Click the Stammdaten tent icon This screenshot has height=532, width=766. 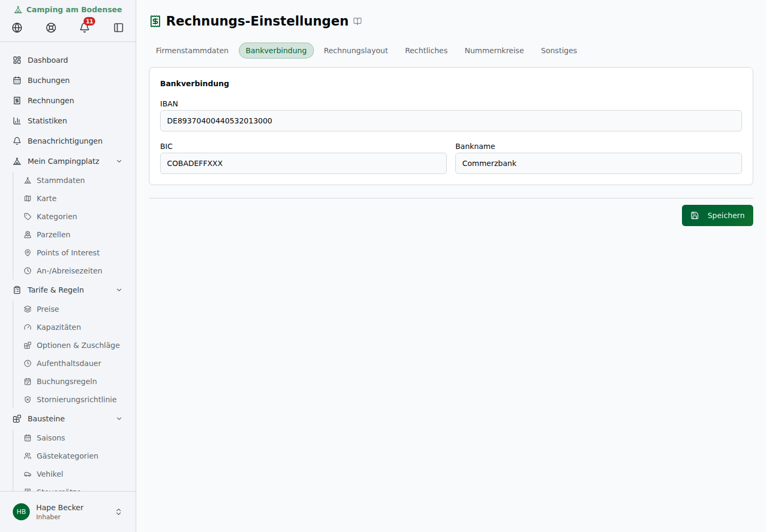pos(28,180)
